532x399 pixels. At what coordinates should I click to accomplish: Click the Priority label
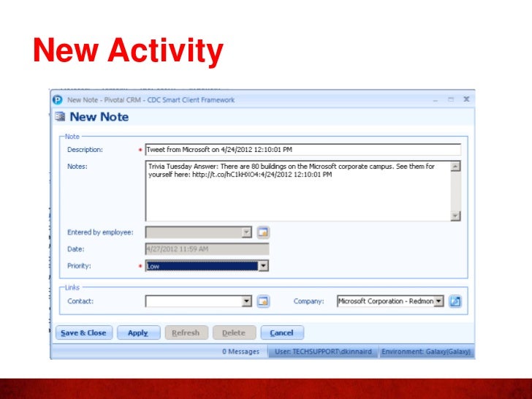click(x=79, y=266)
